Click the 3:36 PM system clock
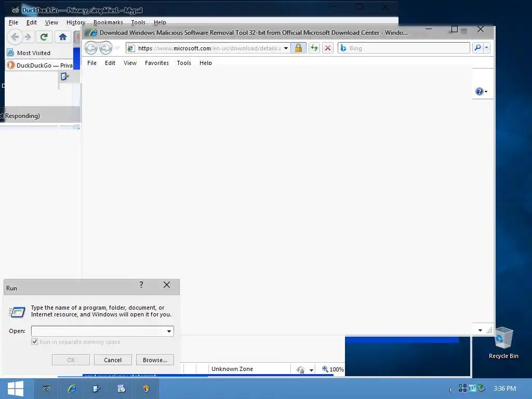Image resolution: width=532 pixels, height=399 pixels. [x=504, y=389]
